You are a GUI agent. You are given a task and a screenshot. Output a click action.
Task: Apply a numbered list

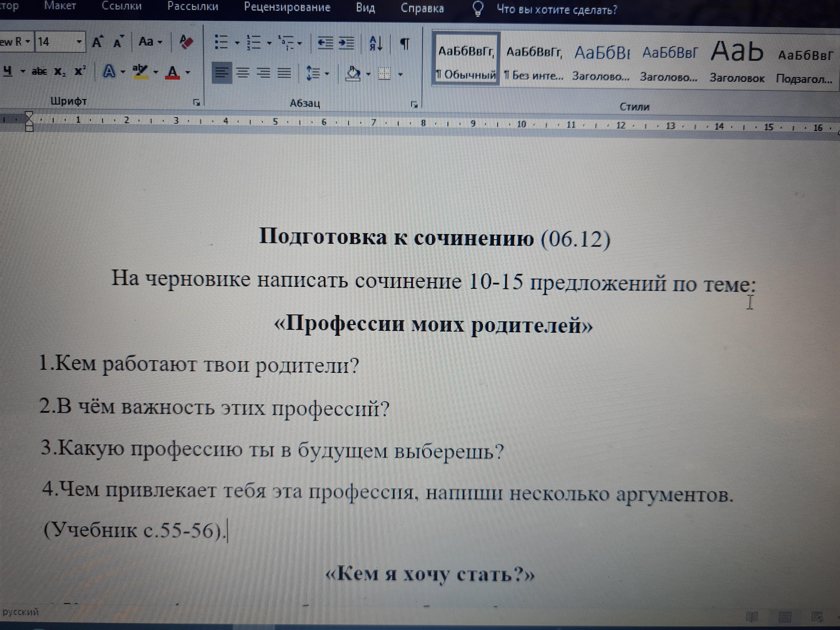pos(253,42)
